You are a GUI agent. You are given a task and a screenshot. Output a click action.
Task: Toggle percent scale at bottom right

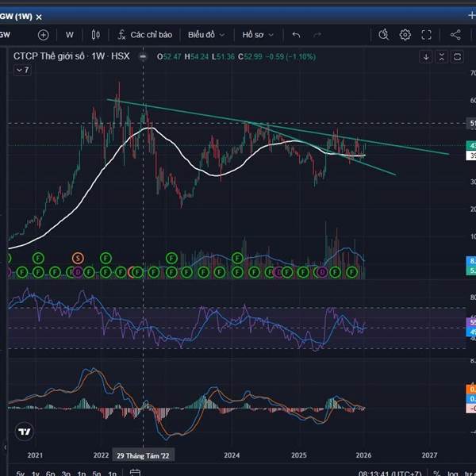point(436,473)
